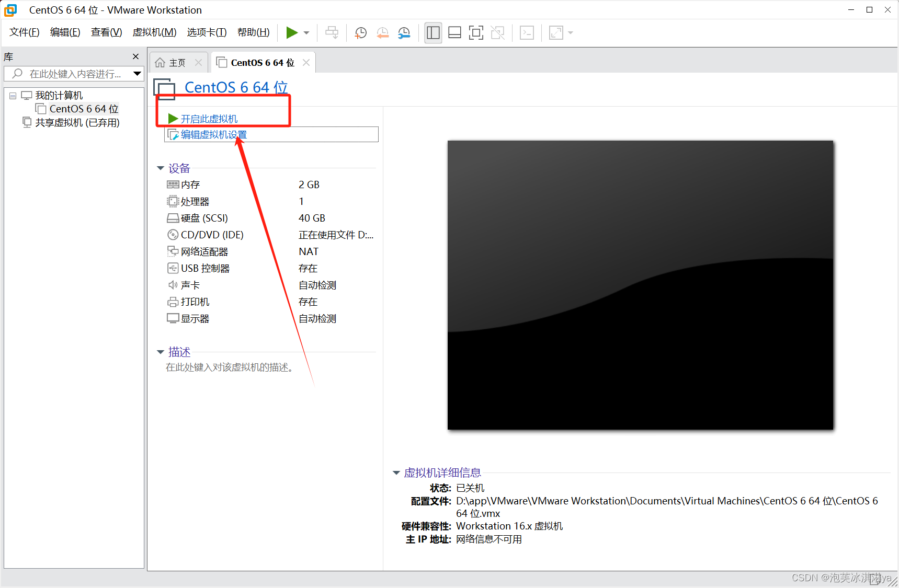Image resolution: width=899 pixels, height=588 pixels.
Task: Select 我的计算机 in the library tree
Action: (x=59, y=96)
